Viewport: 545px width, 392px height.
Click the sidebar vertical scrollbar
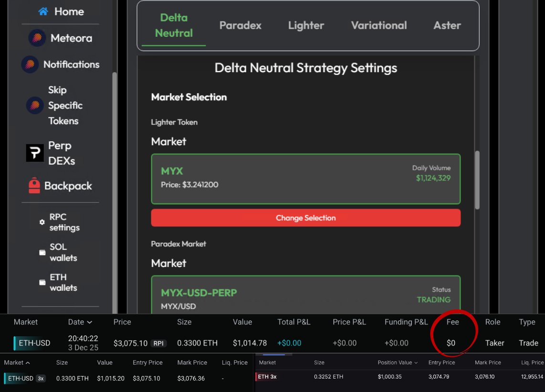[x=115, y=193]
